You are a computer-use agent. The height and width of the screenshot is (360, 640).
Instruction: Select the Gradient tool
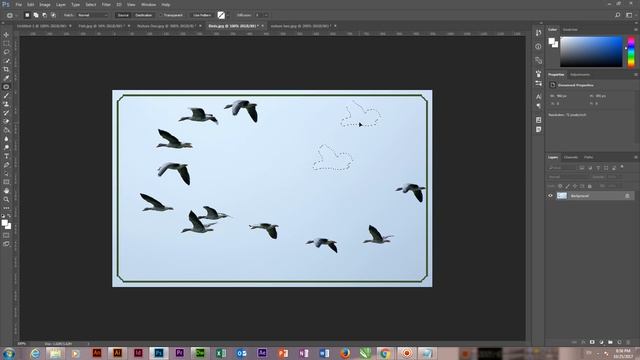tap(6, 130)
